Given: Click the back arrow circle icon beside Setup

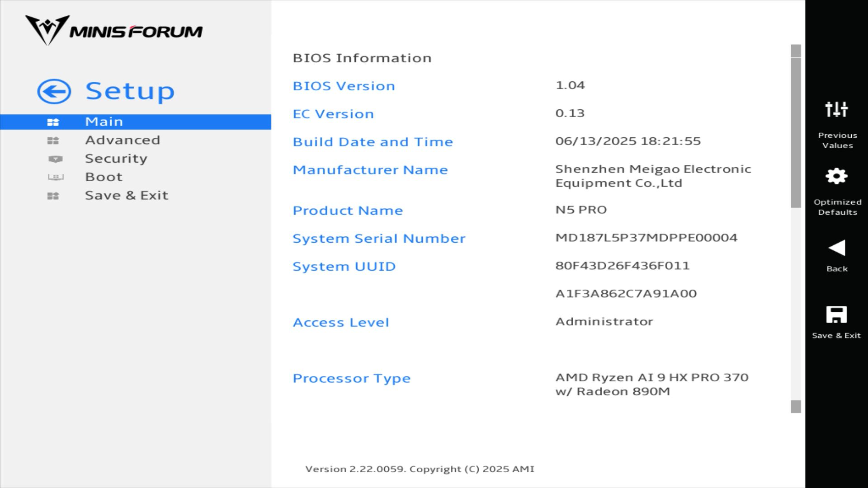Looking at the screenshot, I should click(54, 92).
